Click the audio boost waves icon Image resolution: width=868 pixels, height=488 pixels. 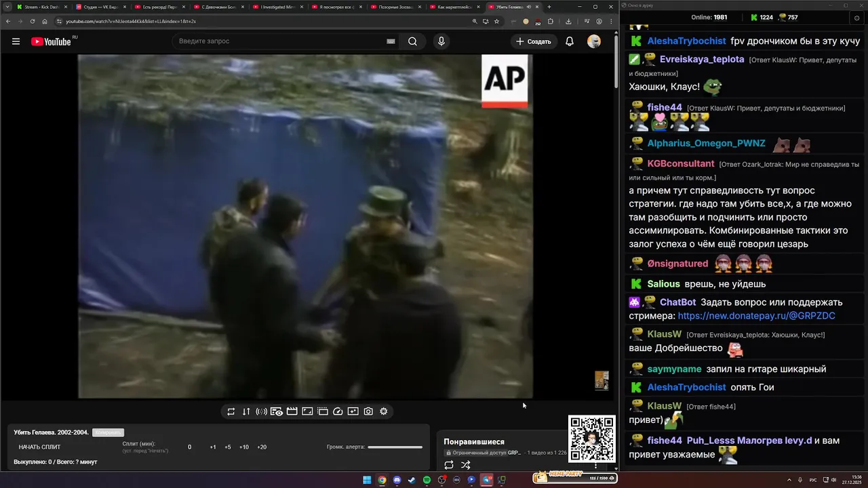click(261, 411)
